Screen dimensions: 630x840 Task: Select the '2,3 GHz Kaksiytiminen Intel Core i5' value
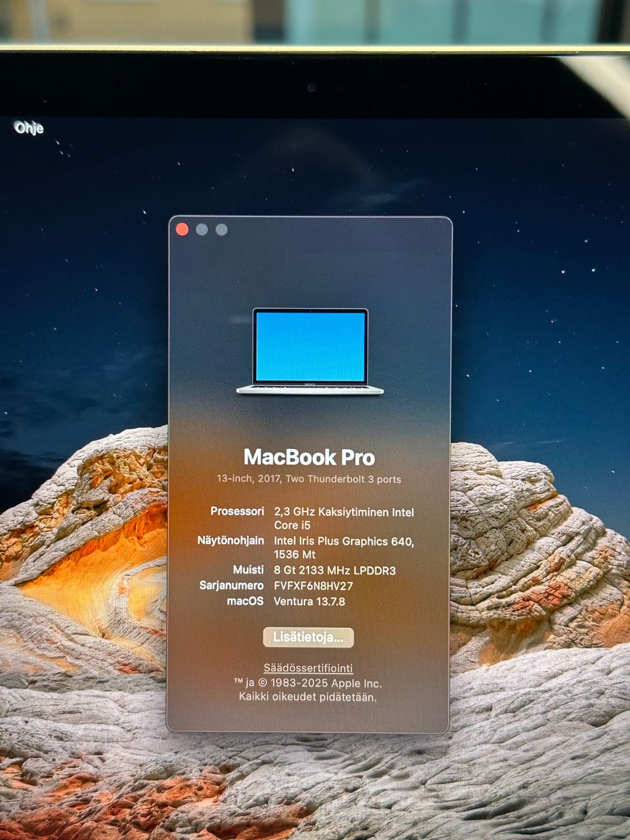pyautogui.click(x=344, y=518)
